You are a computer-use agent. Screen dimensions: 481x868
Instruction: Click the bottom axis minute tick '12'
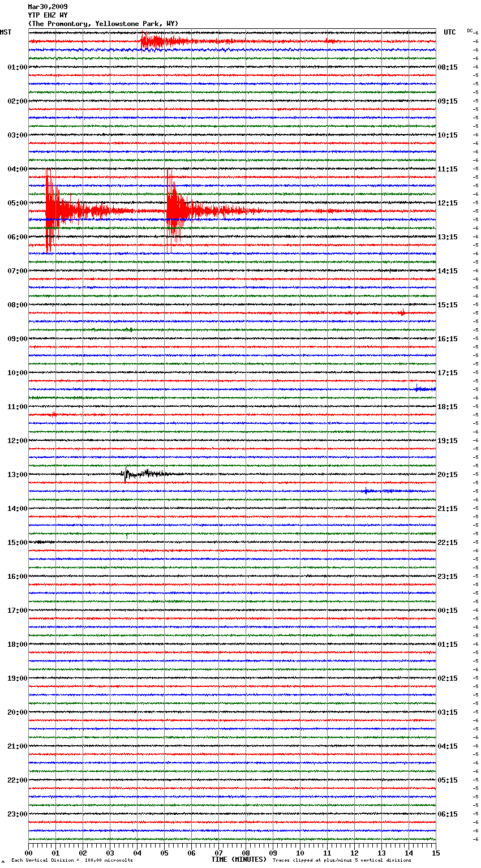click(x=354, y=853)
